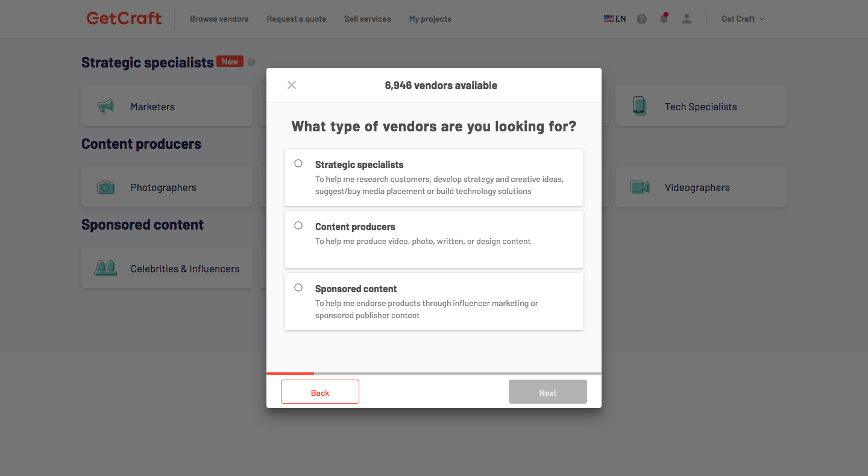Click the Photographers camera icon
The image size is (868, 476).
[105, 187]
